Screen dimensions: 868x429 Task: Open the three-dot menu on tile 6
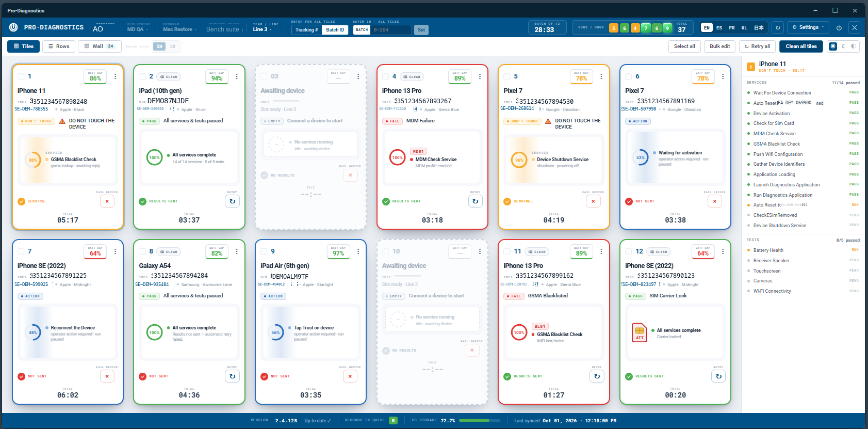(x=723, y=76)
